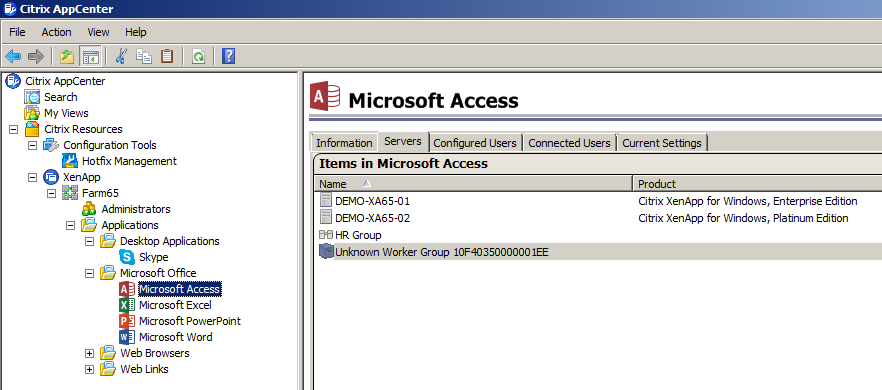This screenshot has height=390, width=882.
Task: Switch to the Current Settings tab
Action: [662, 143]
